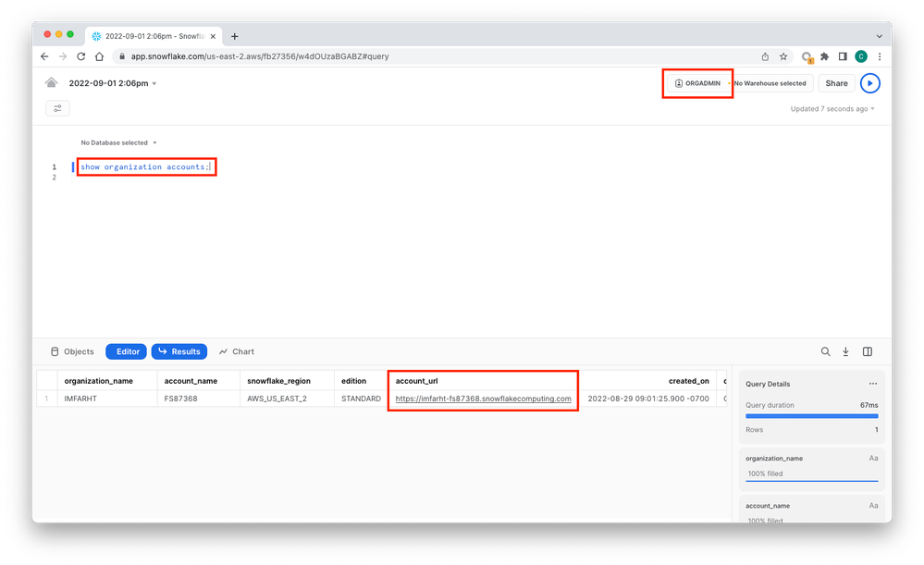Open the organization_name 100% filled card

click(811, 468)
